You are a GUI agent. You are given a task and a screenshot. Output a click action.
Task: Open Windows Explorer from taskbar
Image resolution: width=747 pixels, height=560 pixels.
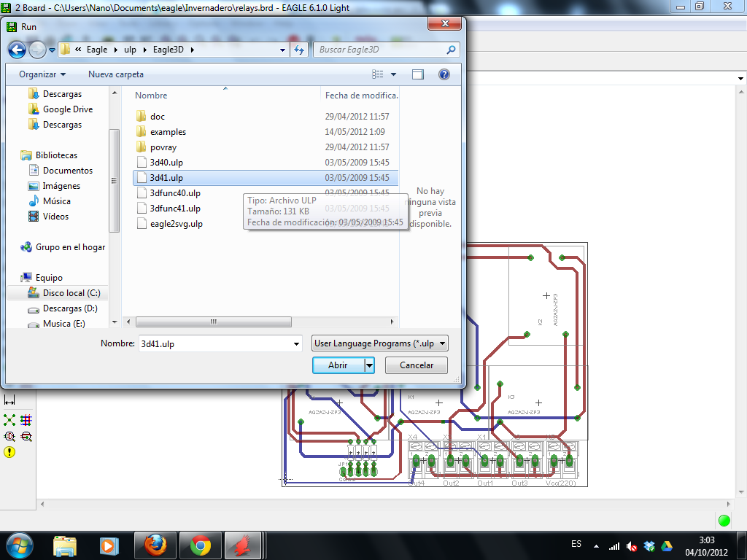pos(65,545)
